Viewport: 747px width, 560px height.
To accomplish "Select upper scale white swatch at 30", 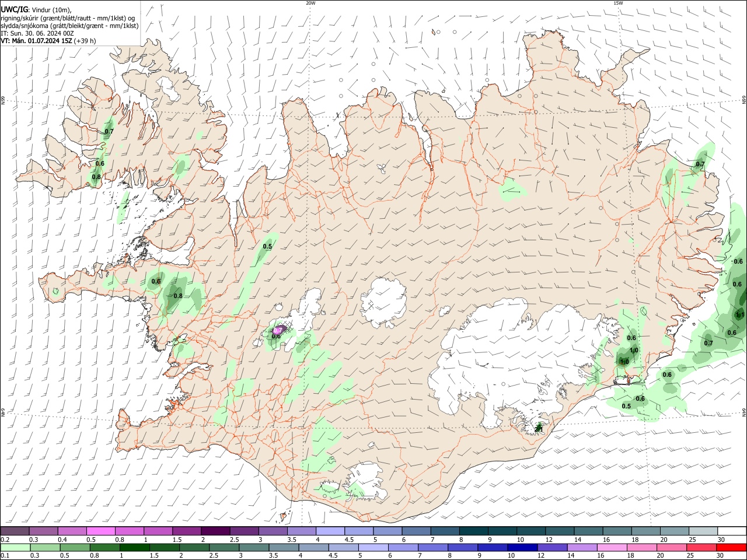I will tap(732, 531).
